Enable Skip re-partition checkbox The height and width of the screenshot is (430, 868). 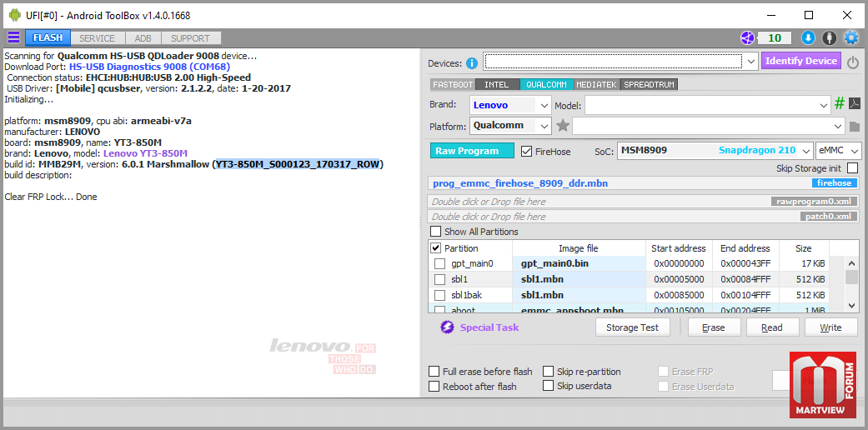(548, 372)
